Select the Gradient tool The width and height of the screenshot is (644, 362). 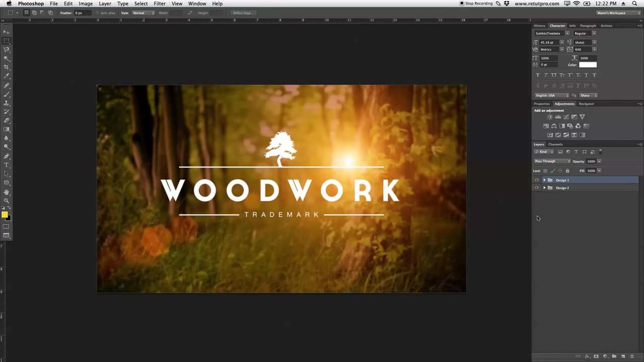7,129
